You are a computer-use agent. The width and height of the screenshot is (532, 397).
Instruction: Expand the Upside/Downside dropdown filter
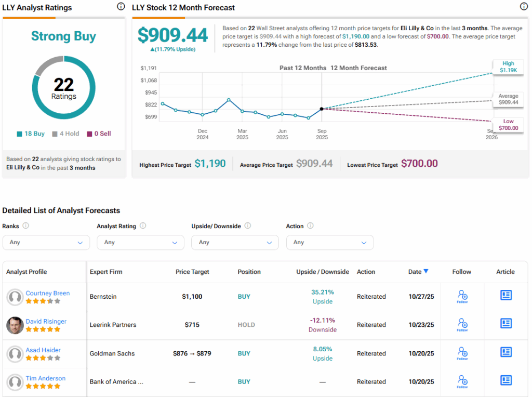[x=235, y=242]
